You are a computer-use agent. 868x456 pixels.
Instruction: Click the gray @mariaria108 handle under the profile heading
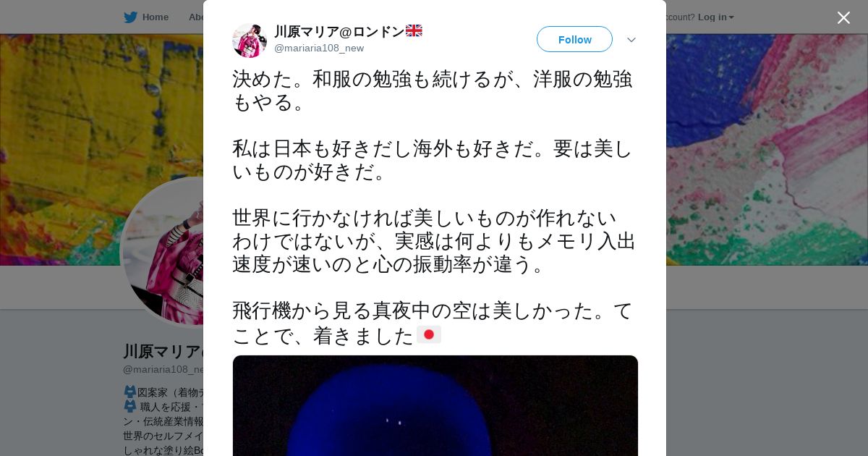click(x=163, y=369)
